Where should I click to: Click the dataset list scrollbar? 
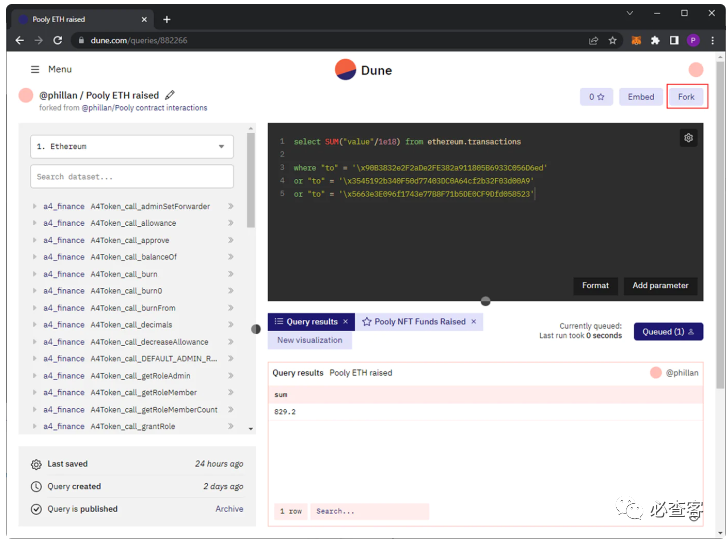[251, 181]
